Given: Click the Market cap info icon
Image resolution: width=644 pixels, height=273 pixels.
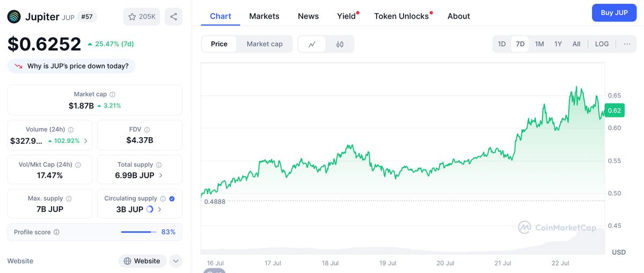Looking at the screenshot, I should click(x=112, y=94).
